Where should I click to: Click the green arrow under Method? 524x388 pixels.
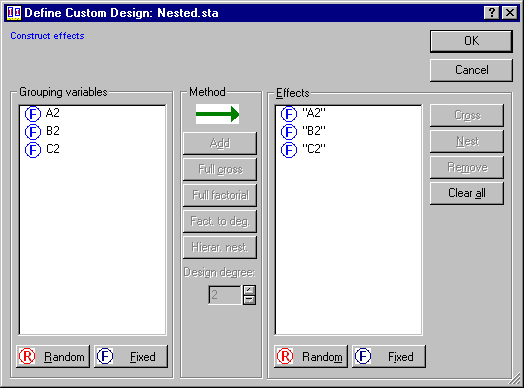pos(217,114)
